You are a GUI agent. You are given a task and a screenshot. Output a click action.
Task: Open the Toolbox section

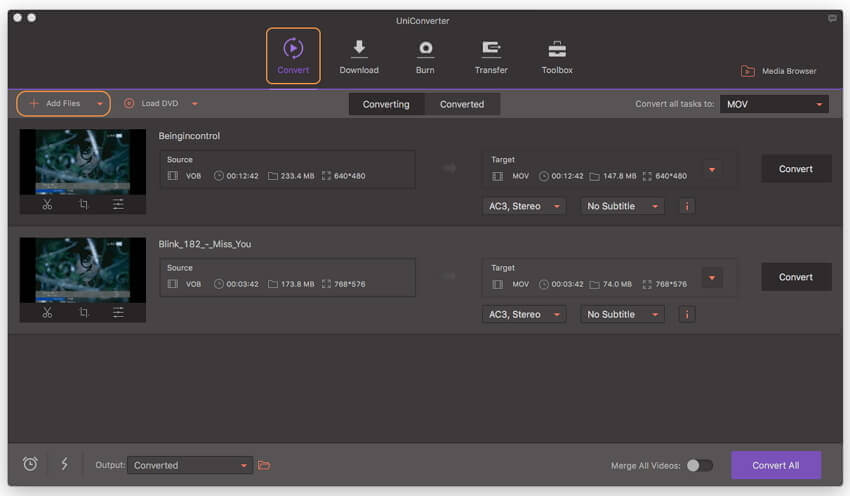[557, 56]
